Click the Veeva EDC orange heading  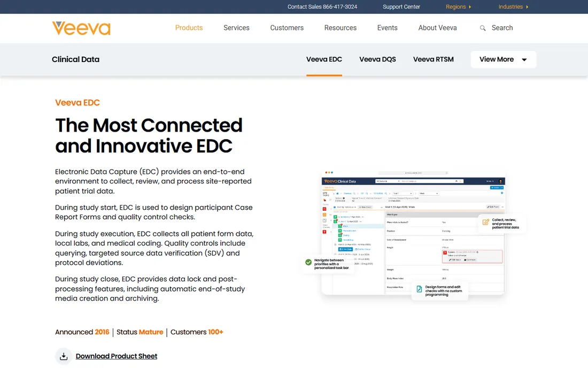(78, 102)
